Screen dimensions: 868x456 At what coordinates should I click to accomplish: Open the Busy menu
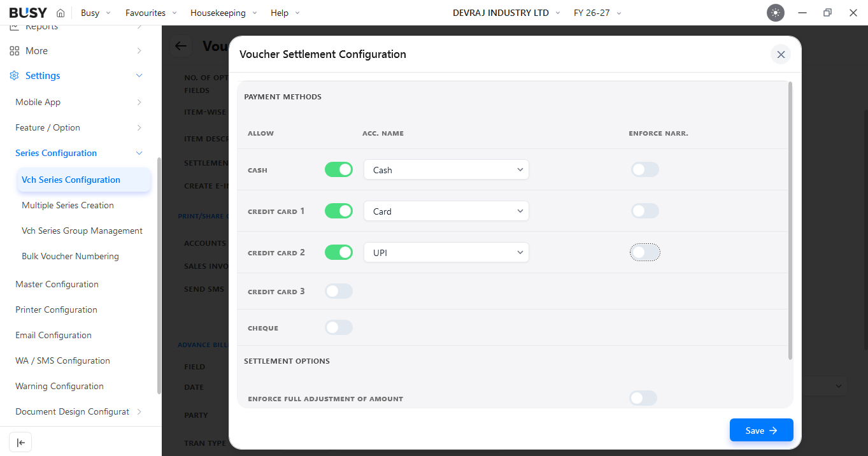click(x=96, y=13)
